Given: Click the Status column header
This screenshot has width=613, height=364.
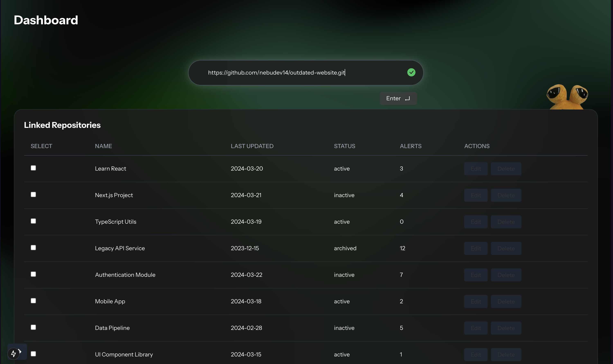Looking at the screenshot, I should (x=344, y=146).
